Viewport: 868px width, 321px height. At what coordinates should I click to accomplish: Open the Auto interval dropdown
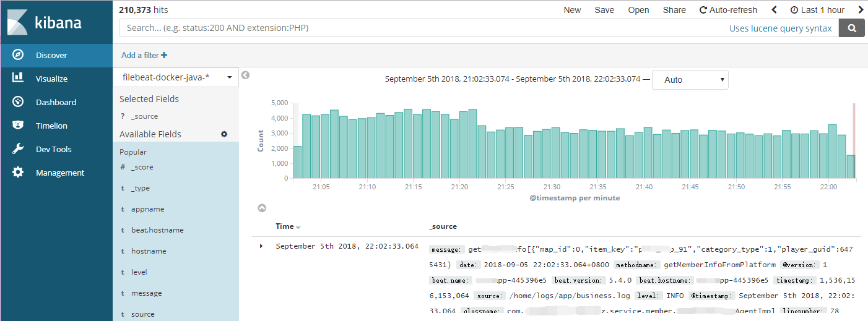pyautogui.click(x=690, y=80)
